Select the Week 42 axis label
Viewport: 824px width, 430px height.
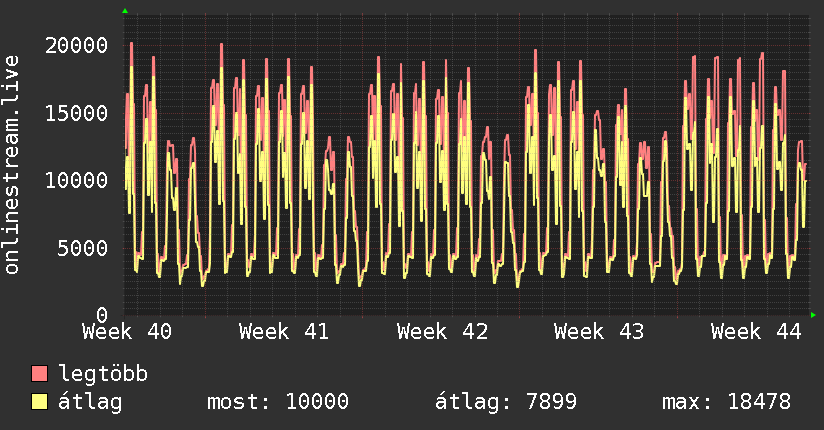pyautogui.click(x=442, y=332)
